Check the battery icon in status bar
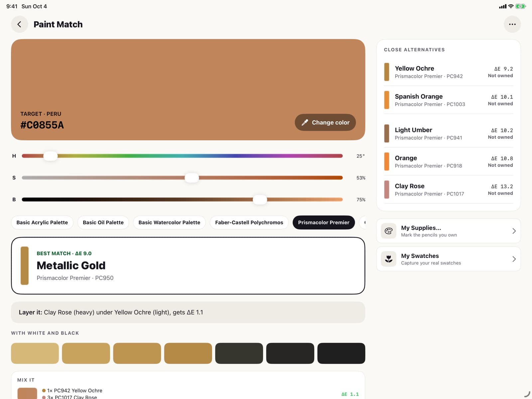Image resolution: width=532 pixels, height=399 pixels. 521,6
